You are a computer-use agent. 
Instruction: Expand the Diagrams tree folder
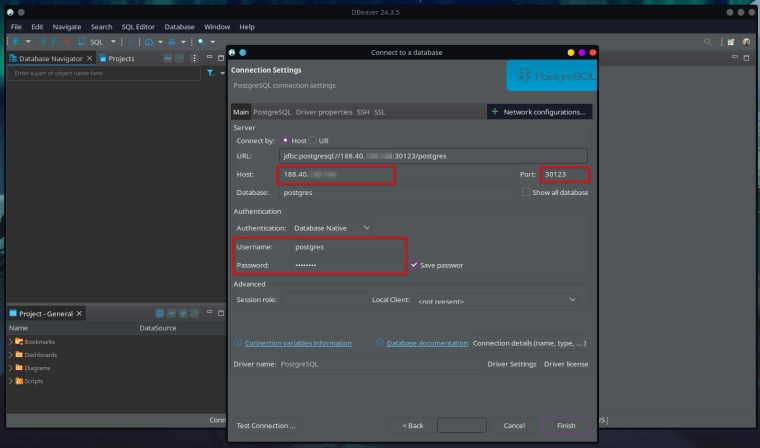point(11,368)
